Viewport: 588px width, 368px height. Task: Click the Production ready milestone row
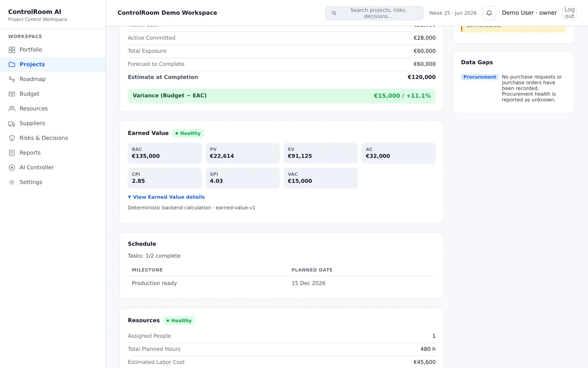[282, 283]
